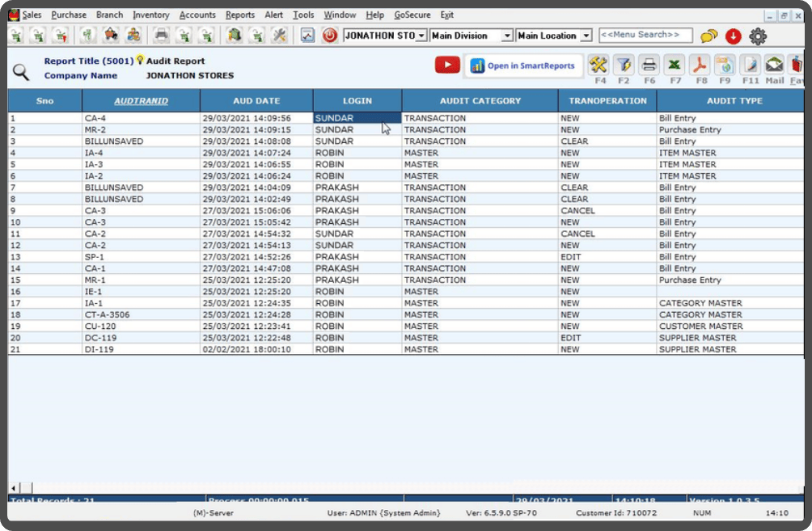Export the report as PDF using F8
Screen dimensions: 812x531
[x=699, y=64]
